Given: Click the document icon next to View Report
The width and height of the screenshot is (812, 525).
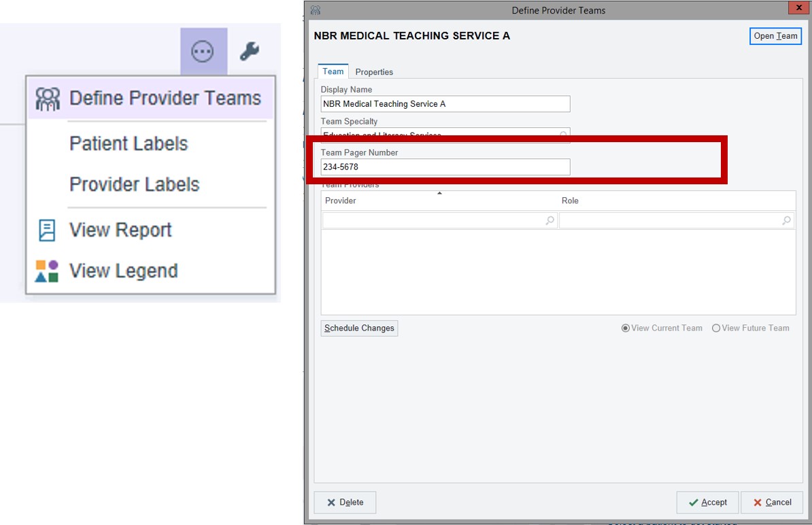Looking at the screenshot, I should pos(47,230).
